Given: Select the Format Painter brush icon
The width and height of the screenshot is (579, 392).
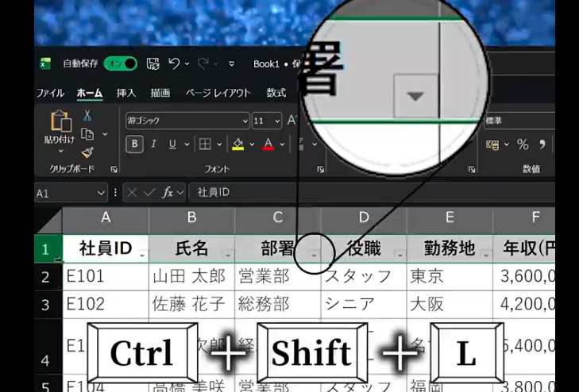Looking at the screenshot, I should coord(87,152).
